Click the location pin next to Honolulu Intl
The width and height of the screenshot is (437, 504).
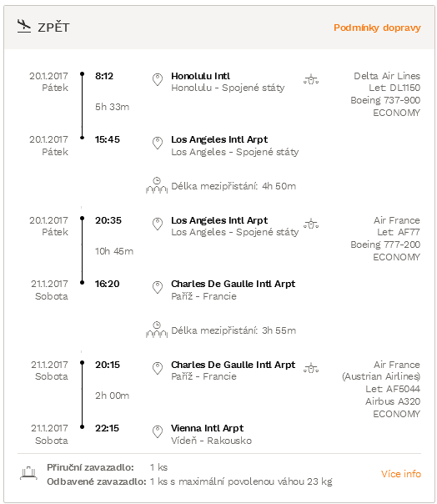point(158,80)
